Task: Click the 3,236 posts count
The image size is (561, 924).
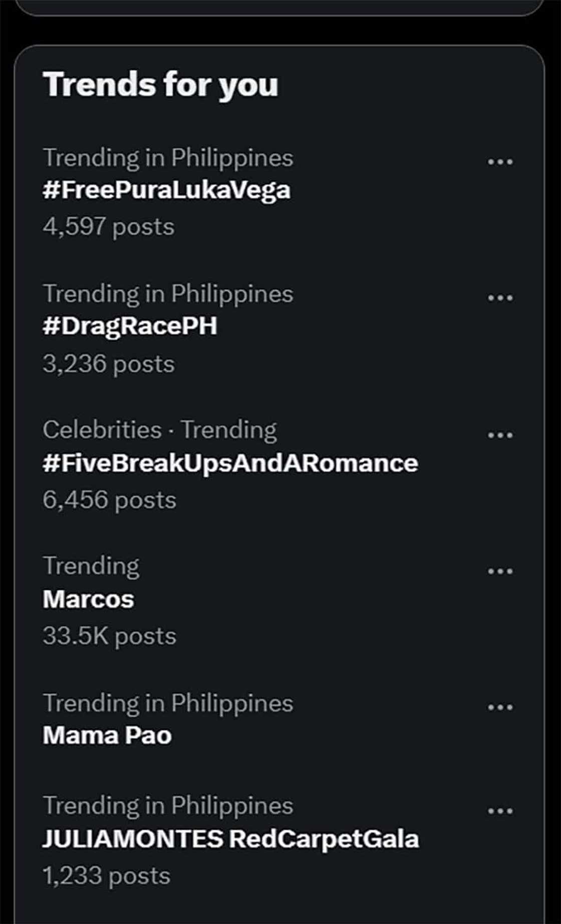Action: [x=109, y=364]
